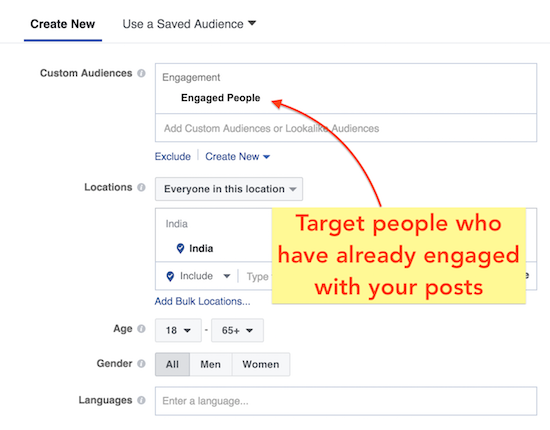Image resolution: width=550 pixels, height=430 pixels.
Task: Open Everyone in this location dropdown
Action: (x=229, y=189)
